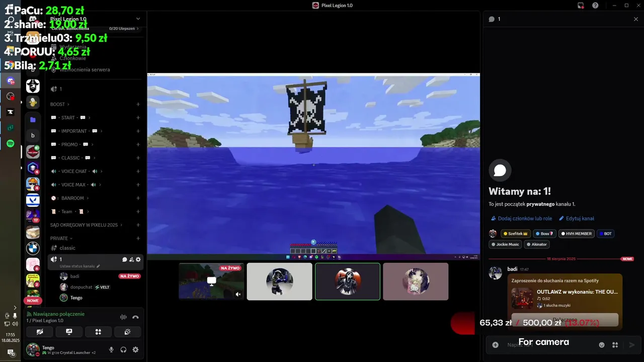Open user settings gear icon
The height and width of the screenshot is (362, 644).
(135, 350)
